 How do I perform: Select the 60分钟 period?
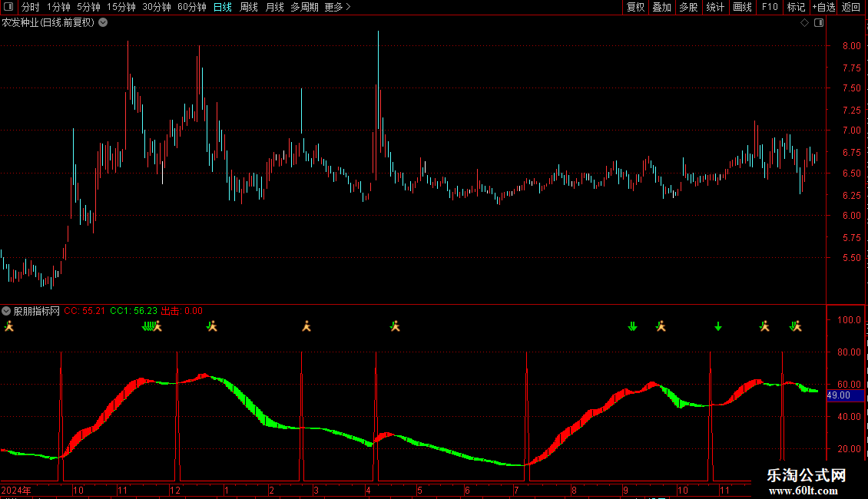[x=191, y=7]
